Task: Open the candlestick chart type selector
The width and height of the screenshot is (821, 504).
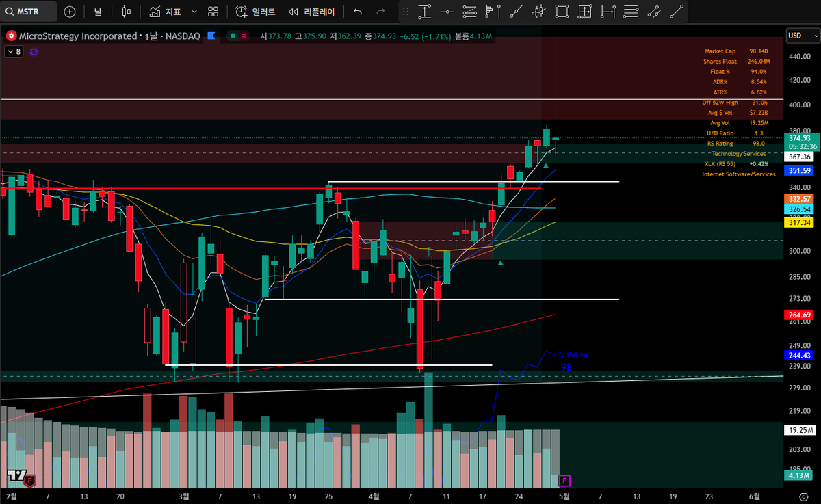Action: 125,12
